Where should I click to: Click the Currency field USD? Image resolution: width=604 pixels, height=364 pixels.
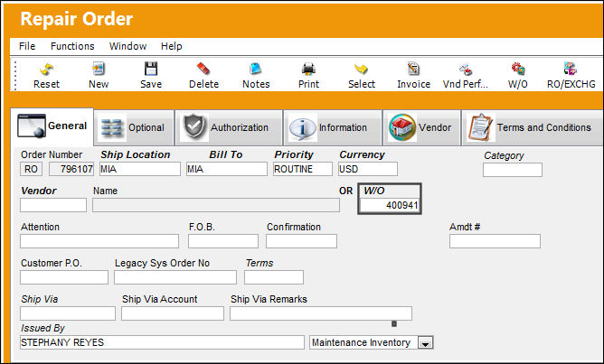tap(368, 169)
